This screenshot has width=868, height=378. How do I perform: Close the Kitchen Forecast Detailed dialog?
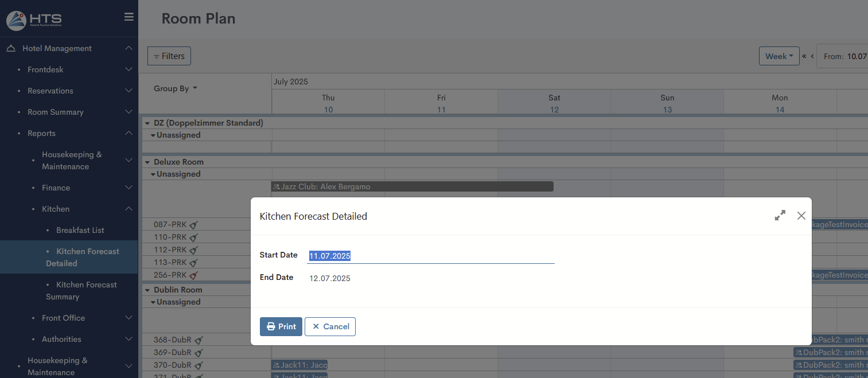pos(801,216)
